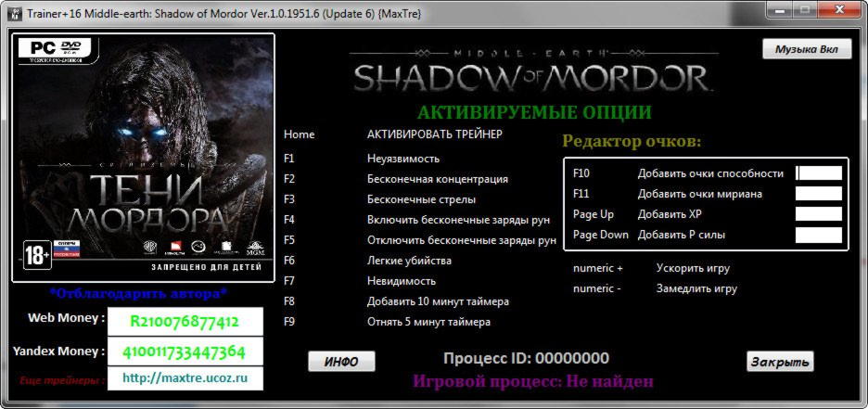Click the Редактор очков: heading
Viewport: 868px width, 409px height.
pyautogui.click(x=632, y=141)
